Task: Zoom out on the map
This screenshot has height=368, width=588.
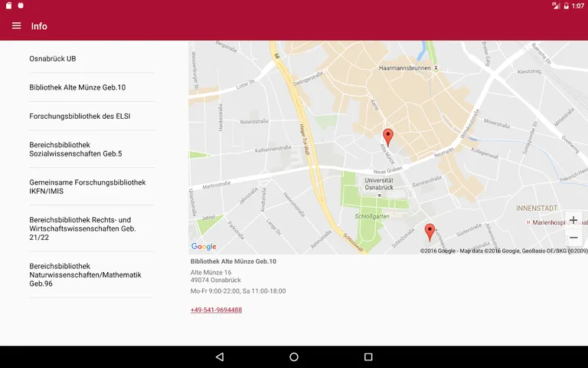Action: coord(573,238)
